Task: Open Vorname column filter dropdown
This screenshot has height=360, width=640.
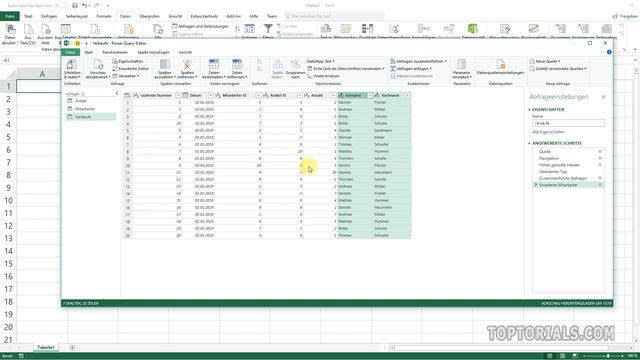Action: pos(370,95)
